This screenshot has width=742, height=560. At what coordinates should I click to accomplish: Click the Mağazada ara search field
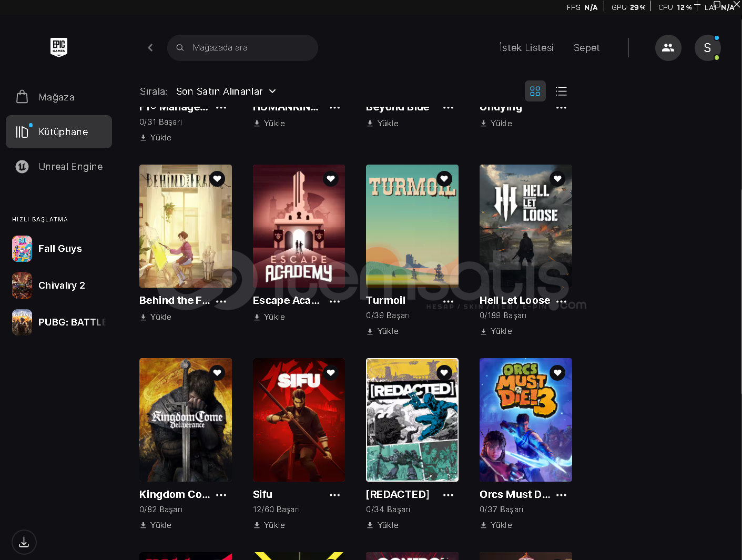click(242, 48)
